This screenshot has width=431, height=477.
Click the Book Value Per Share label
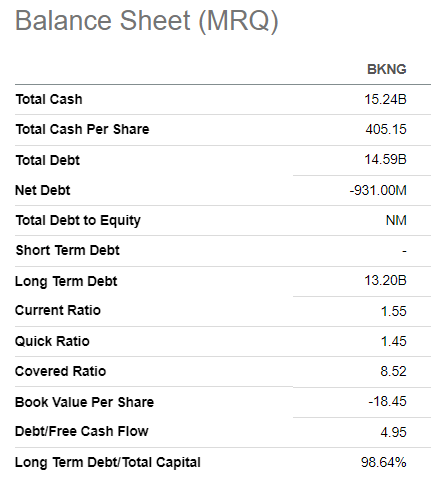click(85, 402)
